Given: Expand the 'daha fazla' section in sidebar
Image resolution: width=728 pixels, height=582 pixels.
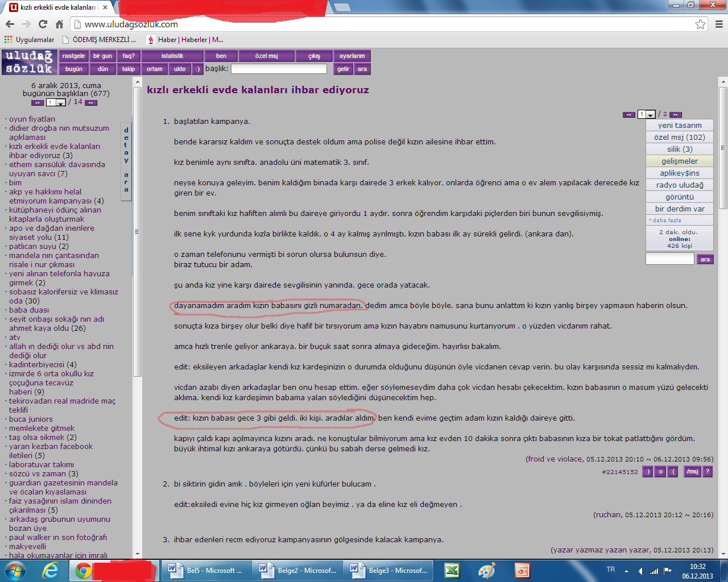Looking at the screenshot, I should [667, 220].
